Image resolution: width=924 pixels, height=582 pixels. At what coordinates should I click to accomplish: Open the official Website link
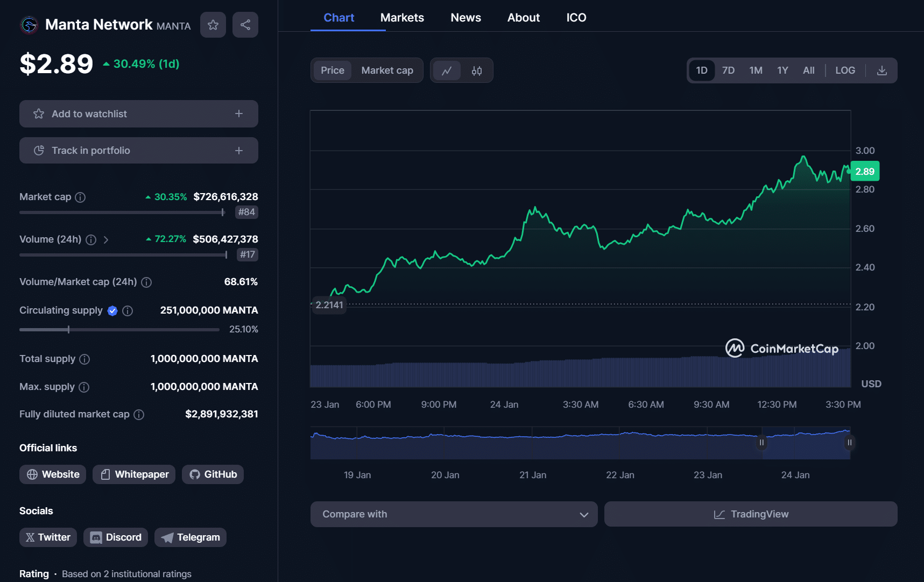(53, 474)
